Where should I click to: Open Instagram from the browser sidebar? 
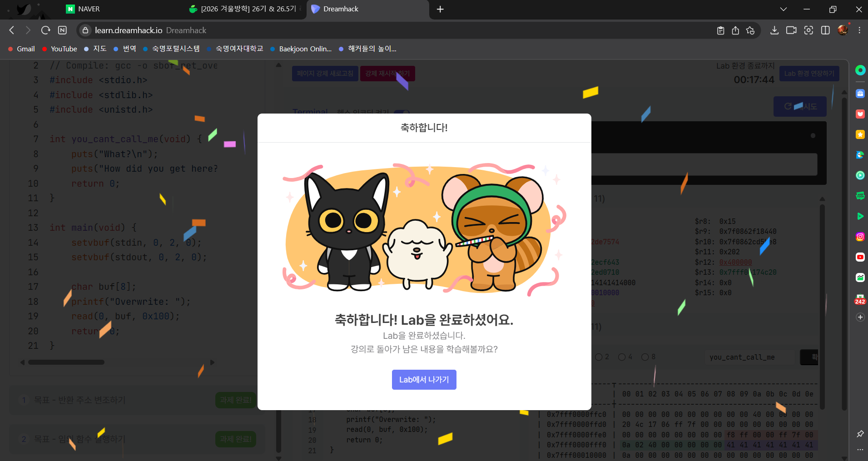pos(860,236)
